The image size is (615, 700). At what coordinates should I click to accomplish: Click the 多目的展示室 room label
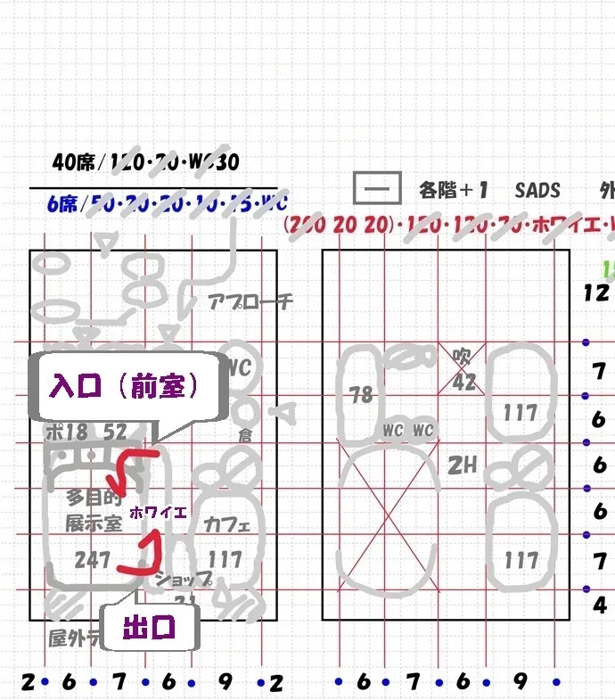tap(93, 510)
